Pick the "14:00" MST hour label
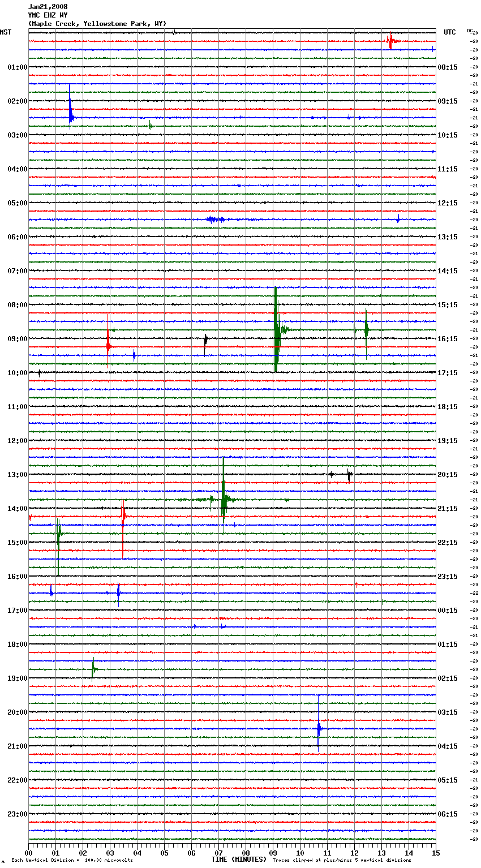This screenshot has height=868, width=481. coord(18,509)
